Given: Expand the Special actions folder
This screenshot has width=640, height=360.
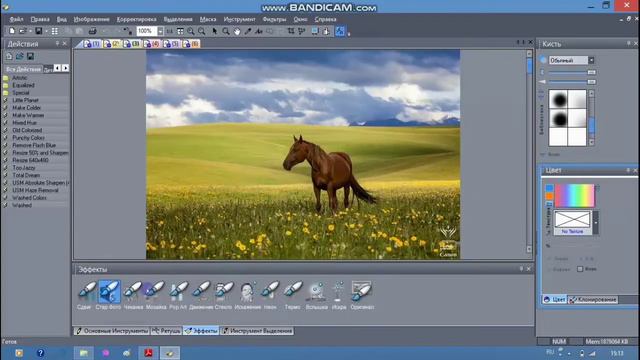Looking at the screenshot, I should pyautogui.click(x=21, y=93).
